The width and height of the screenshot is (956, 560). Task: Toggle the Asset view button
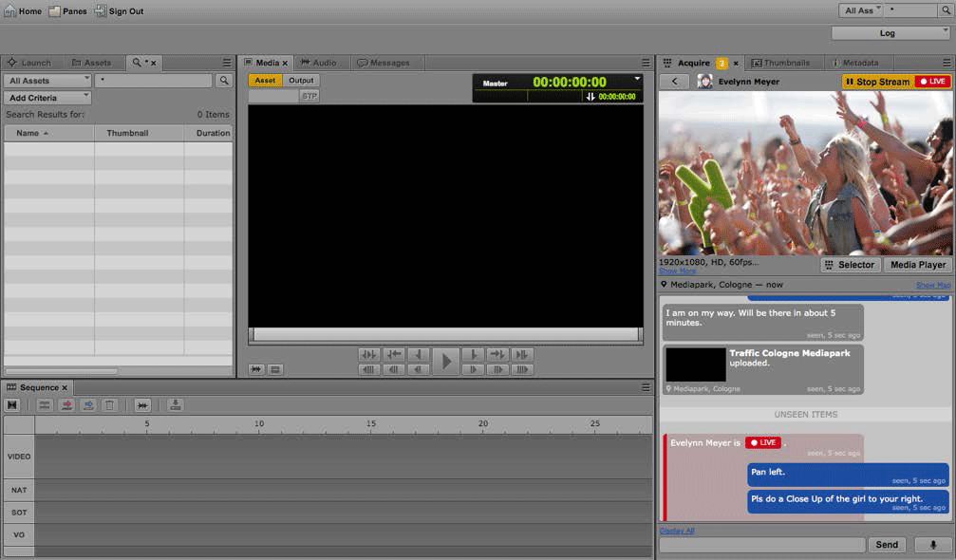pos(265,81)
